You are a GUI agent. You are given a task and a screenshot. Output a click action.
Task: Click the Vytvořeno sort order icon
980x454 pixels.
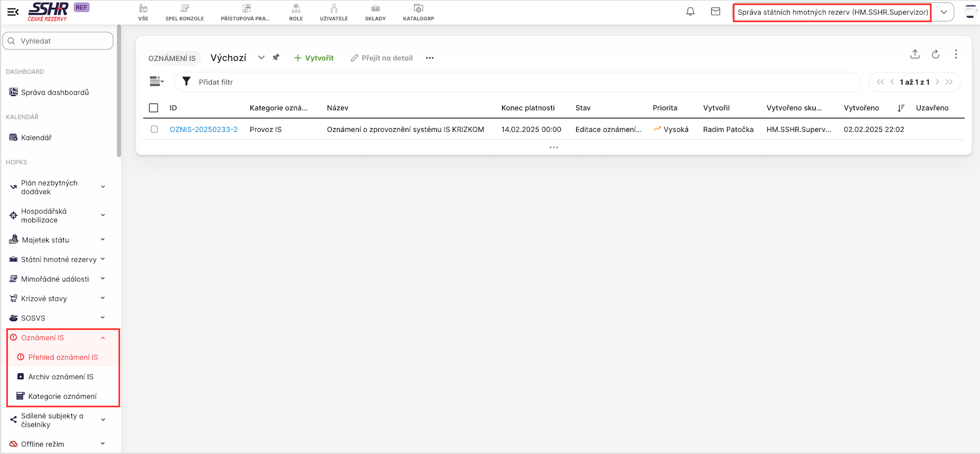pos(900,108)
